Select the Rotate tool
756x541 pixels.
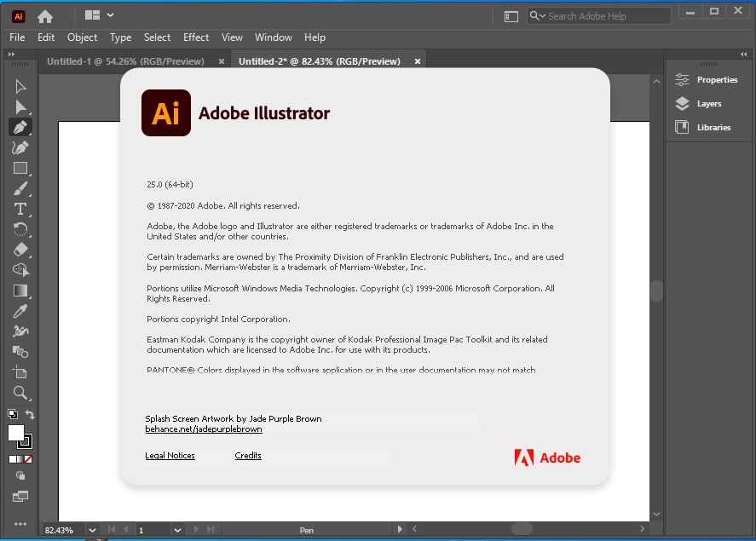[x=20, y=229]
